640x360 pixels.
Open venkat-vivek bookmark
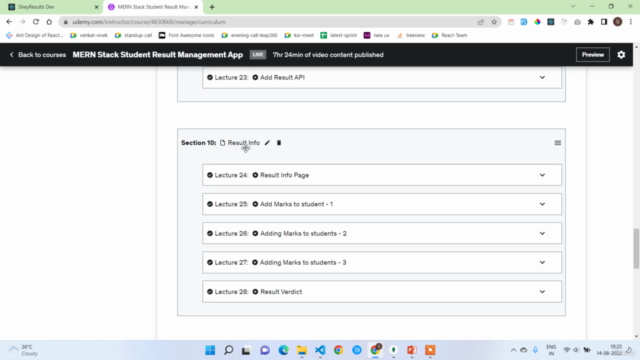(89, 36)
